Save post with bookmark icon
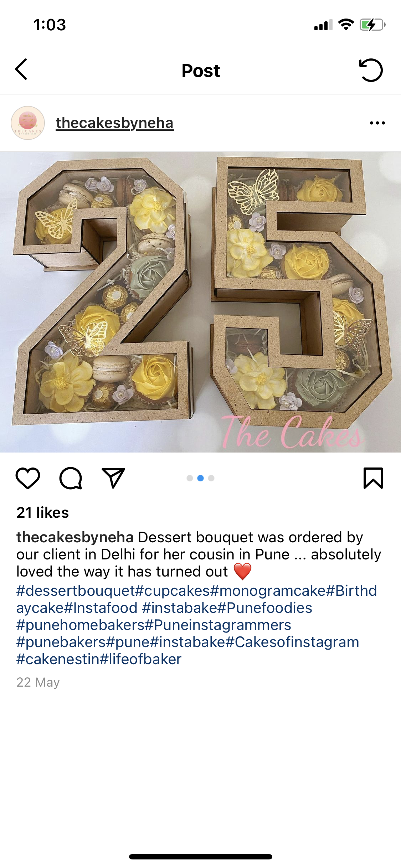Screen dimensions: 401x868 coord(373,478)
